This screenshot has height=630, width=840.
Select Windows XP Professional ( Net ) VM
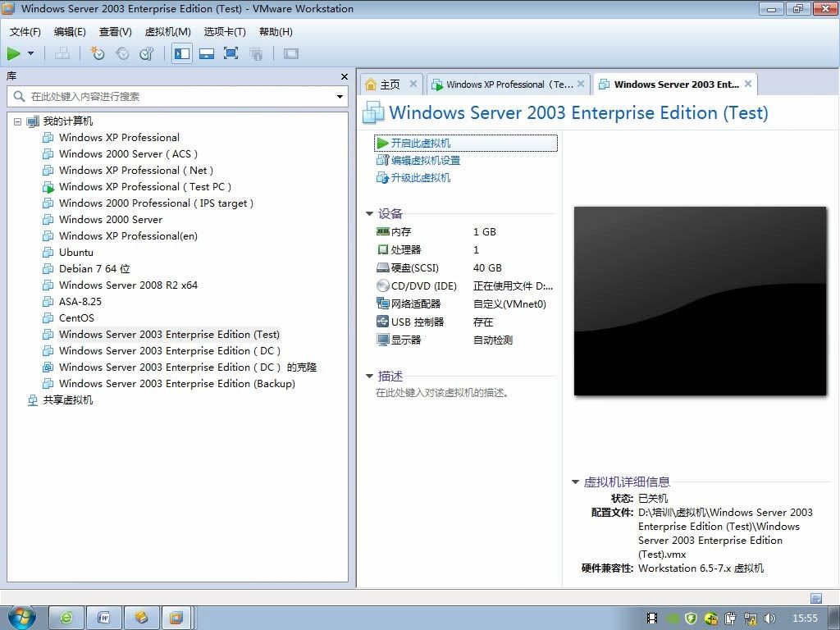pos(136,171)
